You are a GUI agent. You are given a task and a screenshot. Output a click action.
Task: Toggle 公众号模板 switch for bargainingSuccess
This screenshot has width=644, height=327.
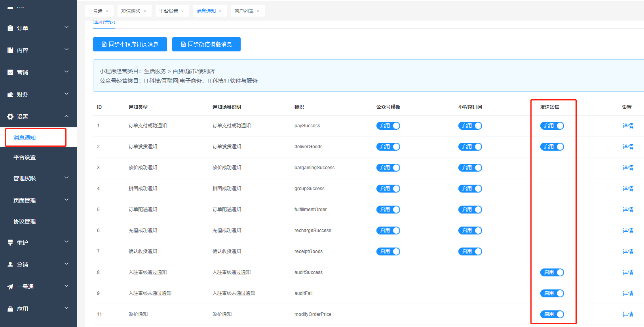(388, 168)
